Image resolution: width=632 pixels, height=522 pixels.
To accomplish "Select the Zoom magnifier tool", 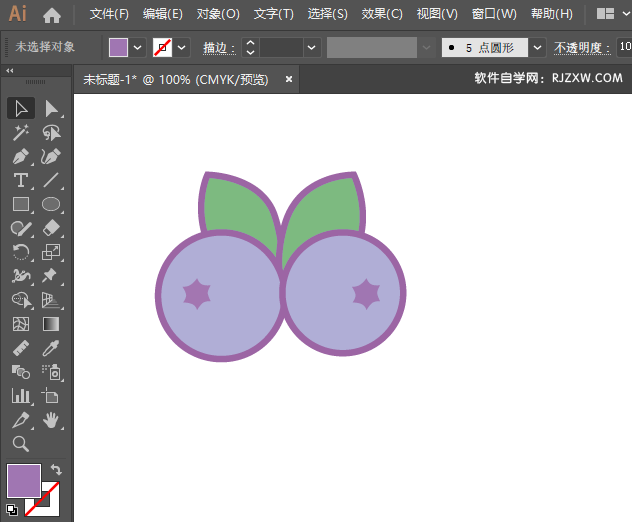I will (x=21, y=444).
